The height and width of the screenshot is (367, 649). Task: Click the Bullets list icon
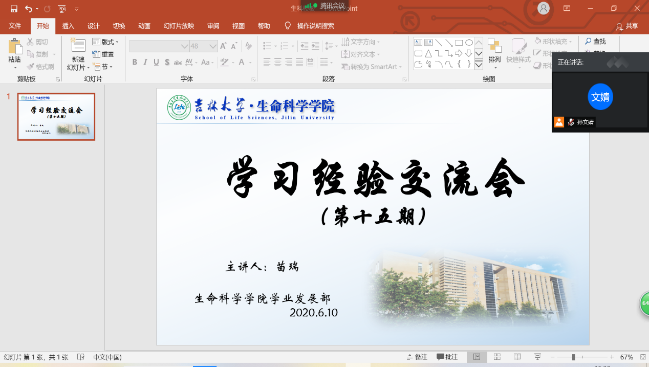268,46
